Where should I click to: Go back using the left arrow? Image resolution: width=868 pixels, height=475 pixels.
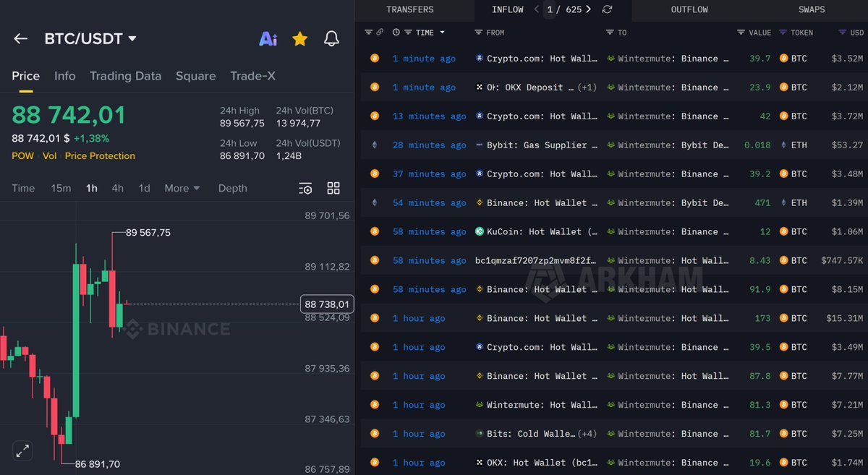[x=20, y=38]
